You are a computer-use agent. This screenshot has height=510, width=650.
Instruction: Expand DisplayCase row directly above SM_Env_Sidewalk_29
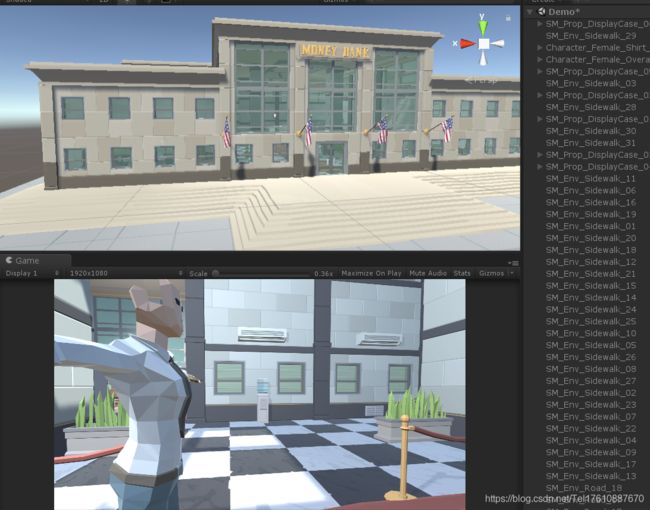(540, 24)
